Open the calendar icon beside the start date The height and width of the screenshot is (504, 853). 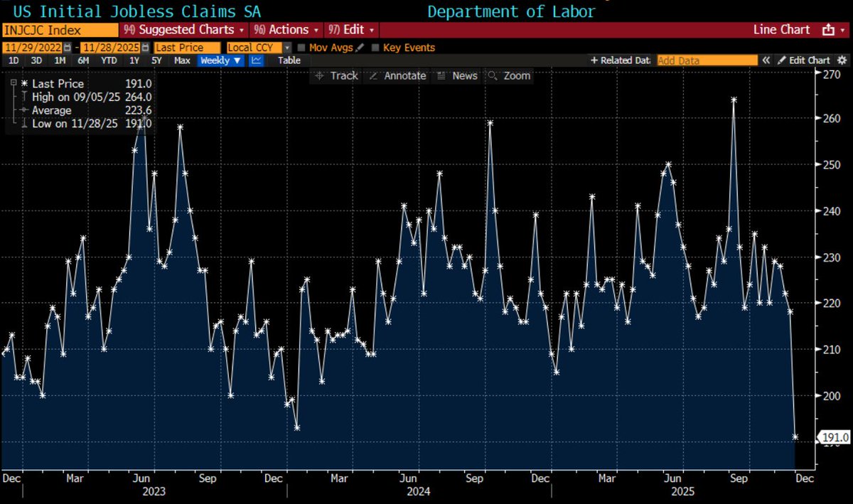click(66, 47)
